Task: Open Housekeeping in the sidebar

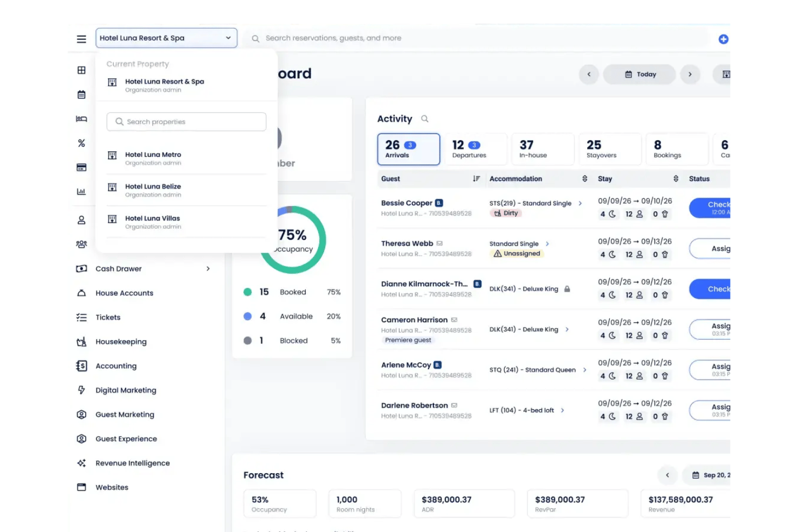Action: (x=121, y=342)
